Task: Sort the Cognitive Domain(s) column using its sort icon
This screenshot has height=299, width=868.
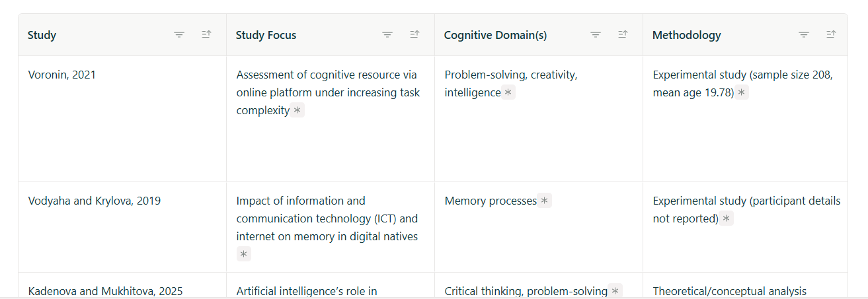Action: click(x=623, y=35)
